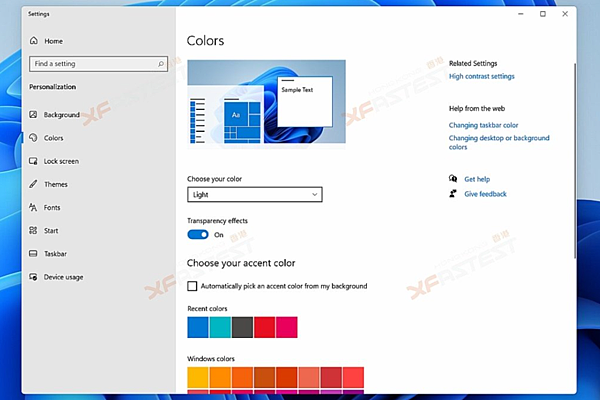This screenshot has height=400, width=600.
Task: Open Background settings page
Action: 61,114
